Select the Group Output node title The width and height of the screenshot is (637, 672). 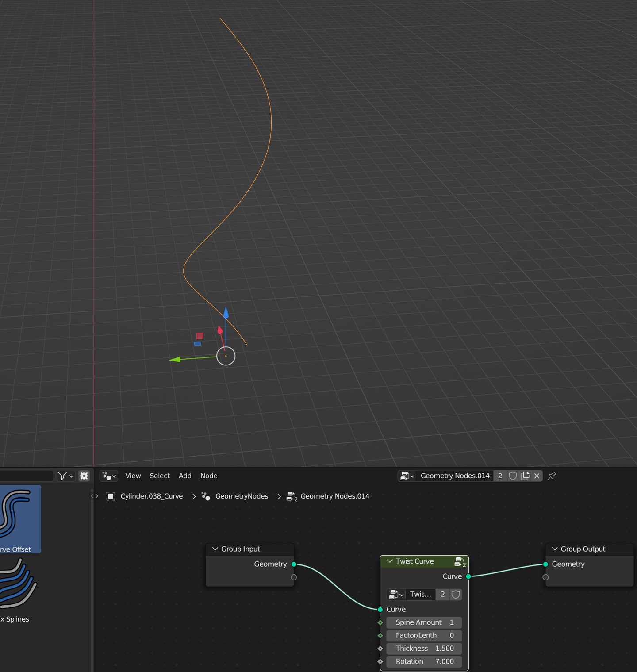583,549
